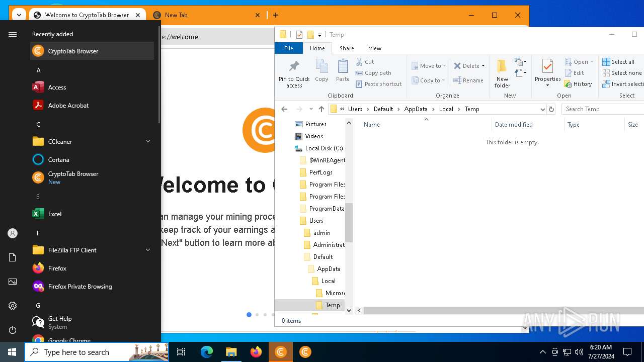This screenshot has height=362, width=644.
Task: Click Edit in Open group
Action: point(574,73)
